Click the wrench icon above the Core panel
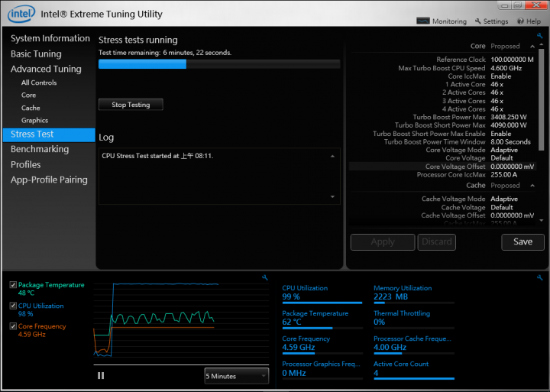550x392 pixels. 539,35
